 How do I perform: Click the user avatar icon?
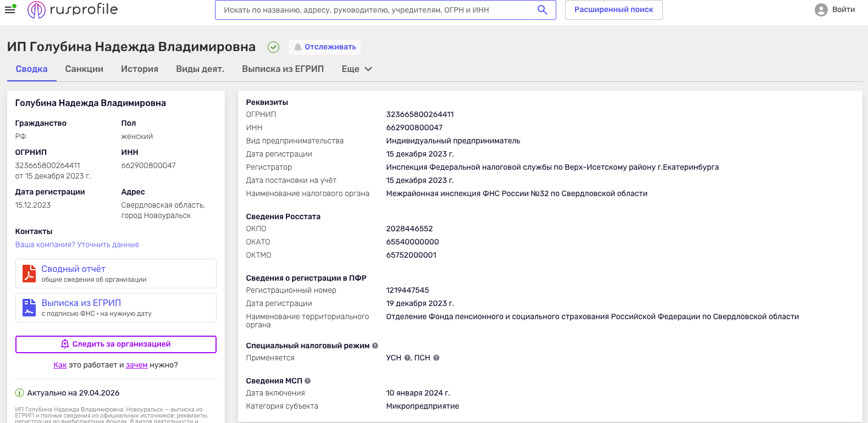[x=821, y=10]
